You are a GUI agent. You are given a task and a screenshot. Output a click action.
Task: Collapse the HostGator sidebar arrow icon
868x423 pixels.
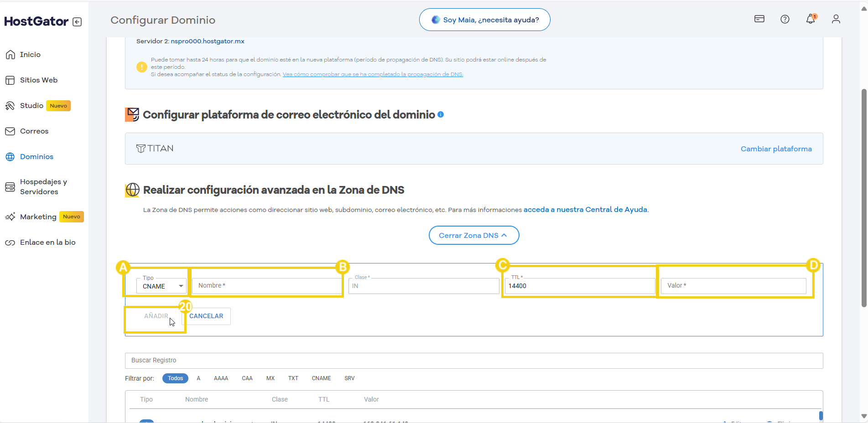coord(77,22)
